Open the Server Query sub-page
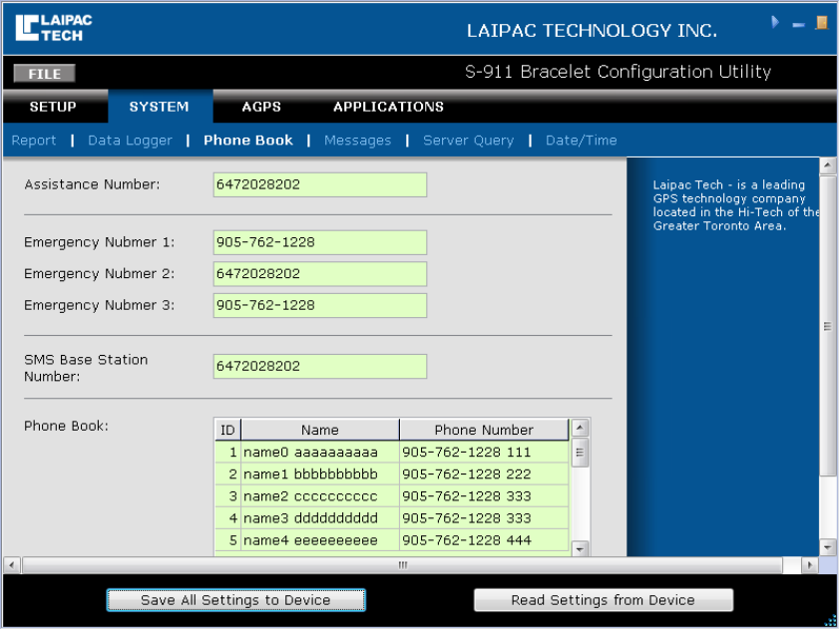This screenshot has height=630, width=840. (468, 141)
